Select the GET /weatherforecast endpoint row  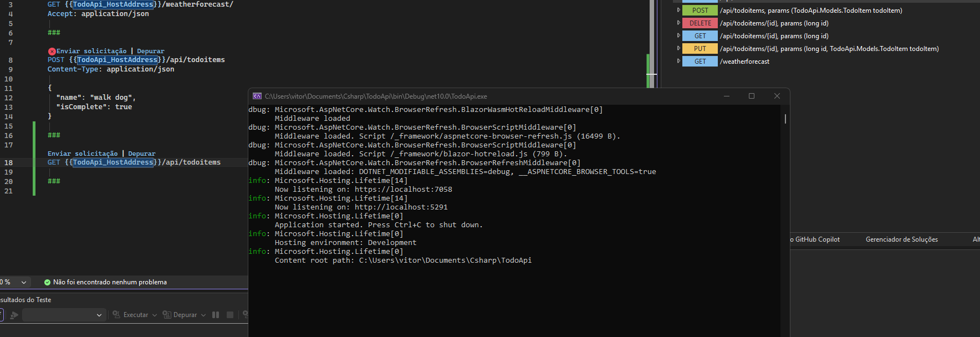(x=726, y=62)
